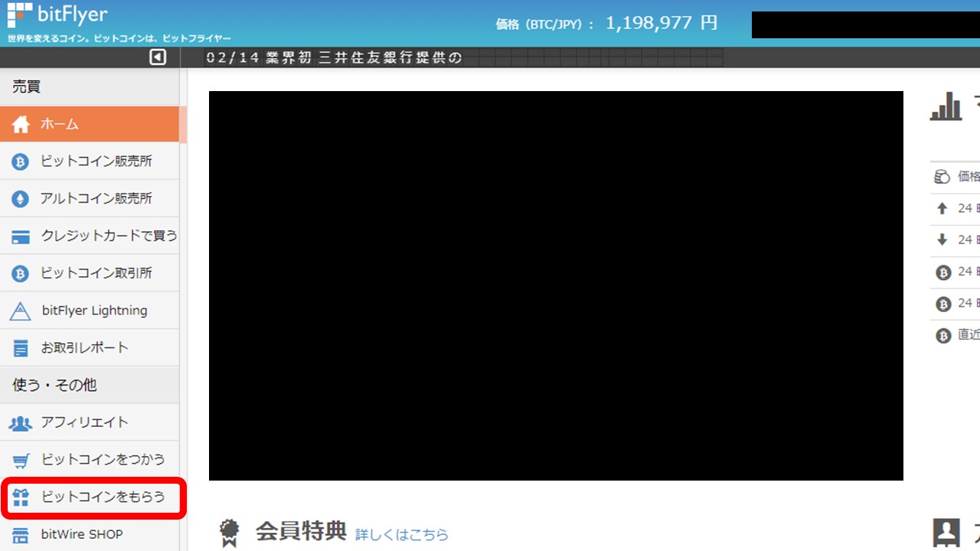Collapse the sidebar using the left arrow button
Image resolution: width=980 pixels, height=551 pixels.
(x=158, y=57)
